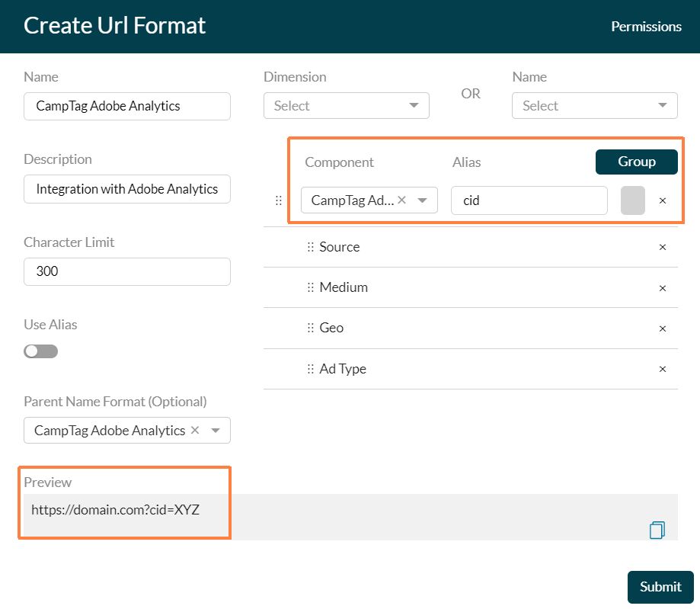Screen dimensions: 700x609
Task: Remove the Ad Type row with its X icon
Action: pyautogui.click(x=662, y=368)
